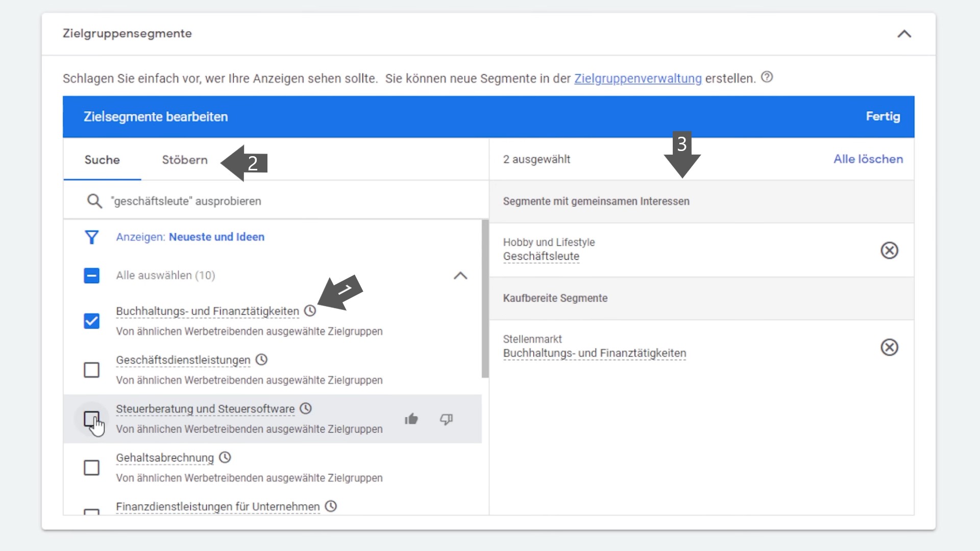Click the X icon to remove Geschäftsleute segment
The image size is (980, 551).
pyautogui.click(x=890, y=249)
